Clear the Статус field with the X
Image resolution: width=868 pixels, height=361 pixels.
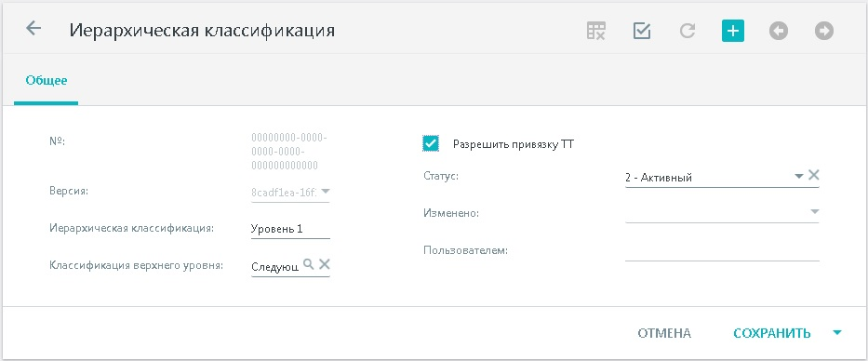pos(813,176)
